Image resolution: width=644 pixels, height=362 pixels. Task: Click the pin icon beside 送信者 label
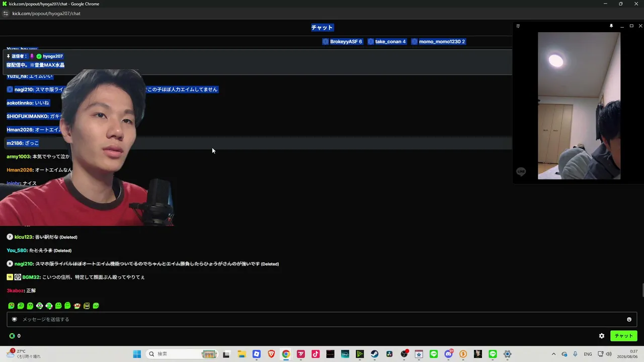(8, 56)
